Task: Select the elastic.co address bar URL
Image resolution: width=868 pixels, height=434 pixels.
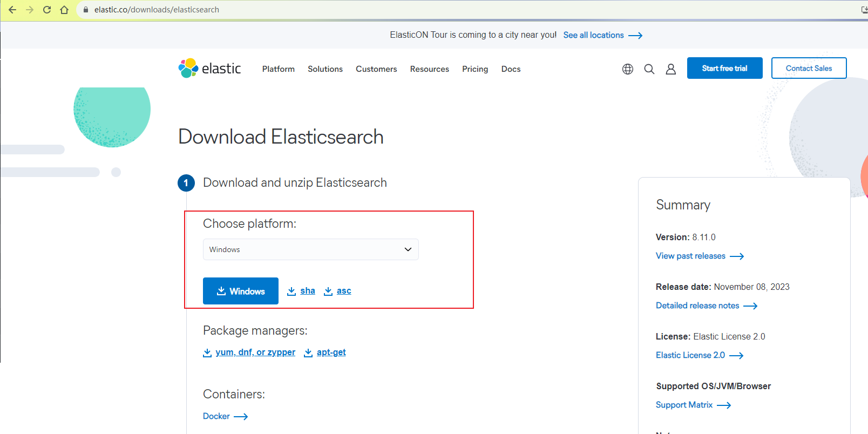Action: click(x=157, y=10)
